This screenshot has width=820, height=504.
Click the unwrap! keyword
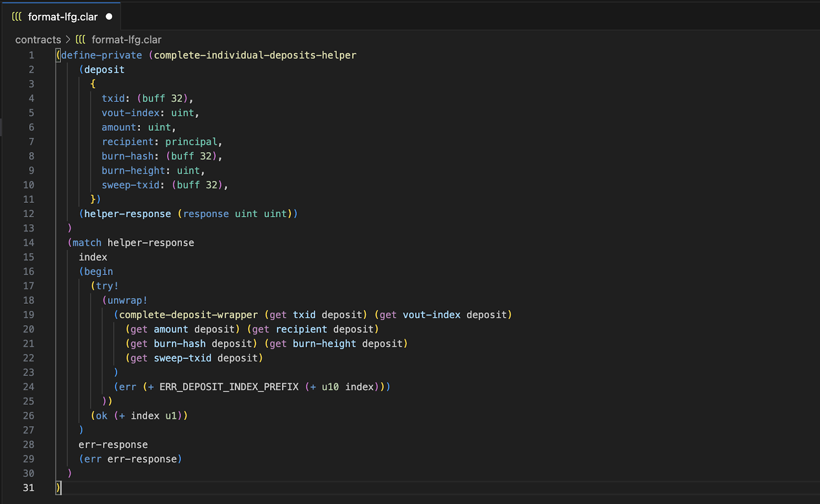click(128, 300)
